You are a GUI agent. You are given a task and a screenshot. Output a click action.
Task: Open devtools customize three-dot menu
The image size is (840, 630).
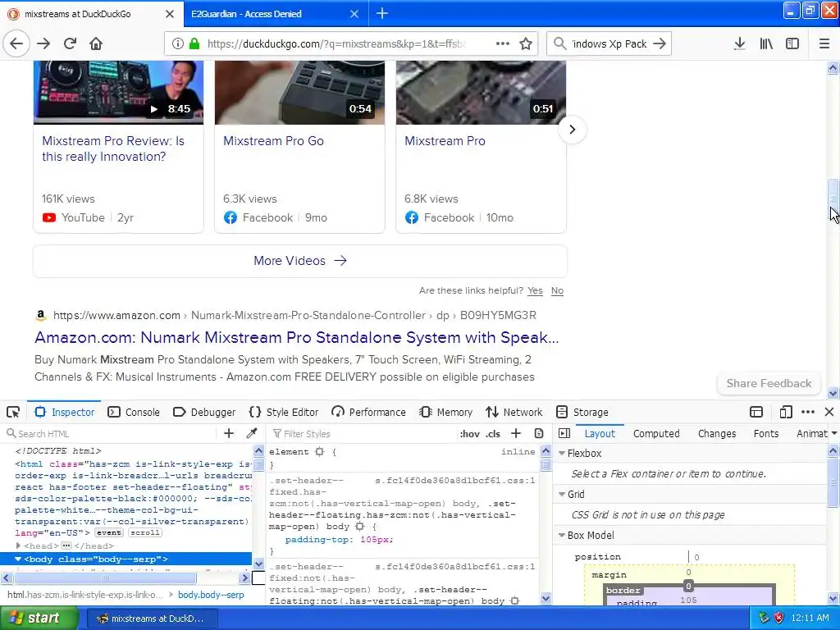808,412
